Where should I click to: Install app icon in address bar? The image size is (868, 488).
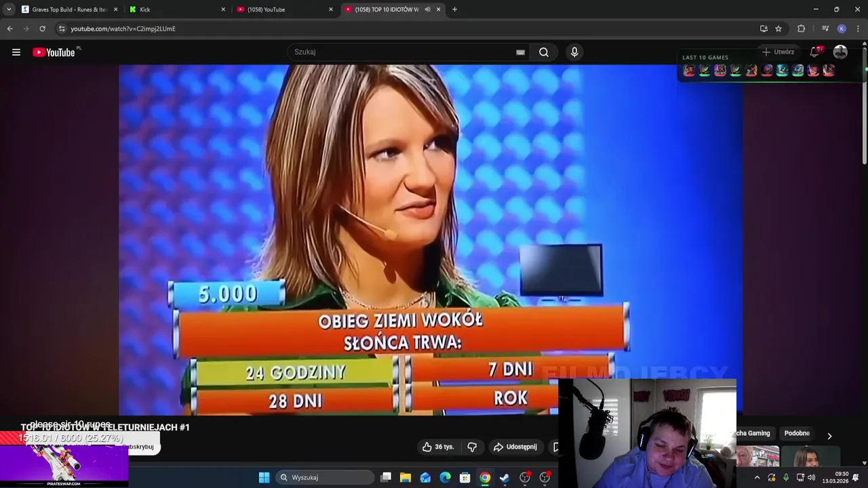[x=764, y=28]
